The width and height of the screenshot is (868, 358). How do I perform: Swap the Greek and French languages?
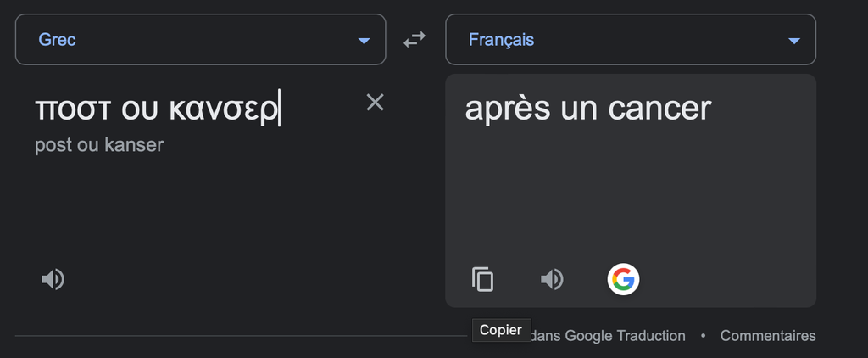tap(415, 40)
